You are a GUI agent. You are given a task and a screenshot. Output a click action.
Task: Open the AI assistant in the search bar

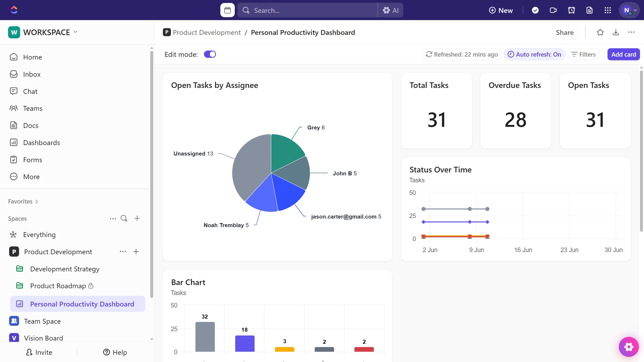click(x=390, y=10)
